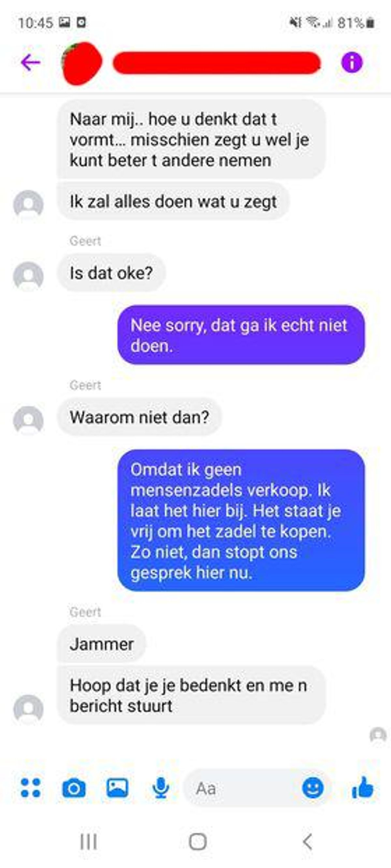391x868 pixels.
Task: Tap the Android recent apps button
Action: [89, 842]
